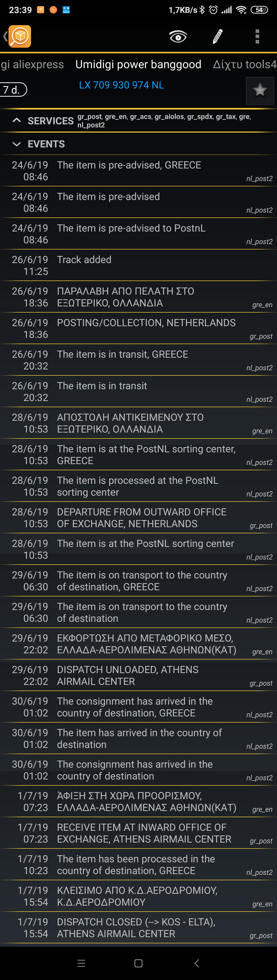Tap tracking number LX 709 930 974 NL
Image resolution: width=277 pixels, height=980 pixels.
point(121,85)
